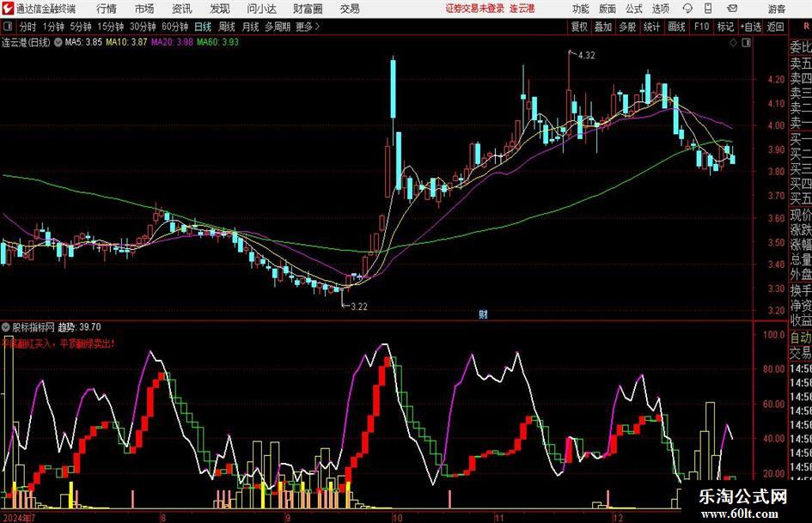812x523 pixels.
Task: Click the diamond icon above the chart
Action: click(733, 43)
